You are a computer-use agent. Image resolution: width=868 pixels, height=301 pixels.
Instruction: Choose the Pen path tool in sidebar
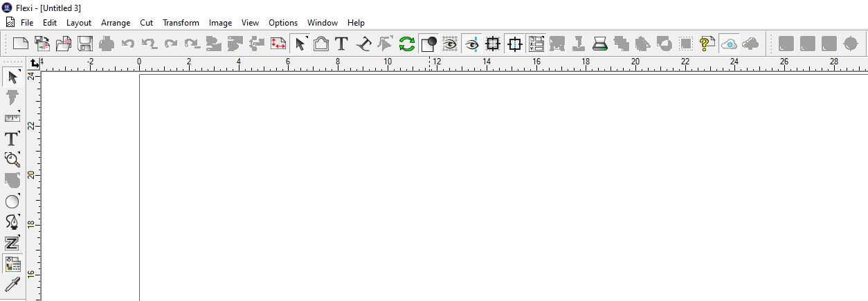[x=12, y=222]
